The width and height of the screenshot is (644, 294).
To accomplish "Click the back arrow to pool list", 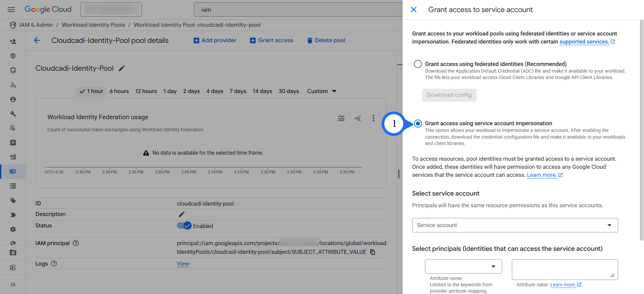I will (37, 41).
